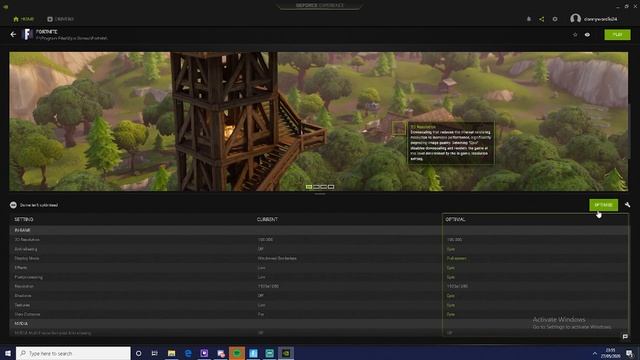
Task: Click the green Play button
Action: tap(617, 35)
